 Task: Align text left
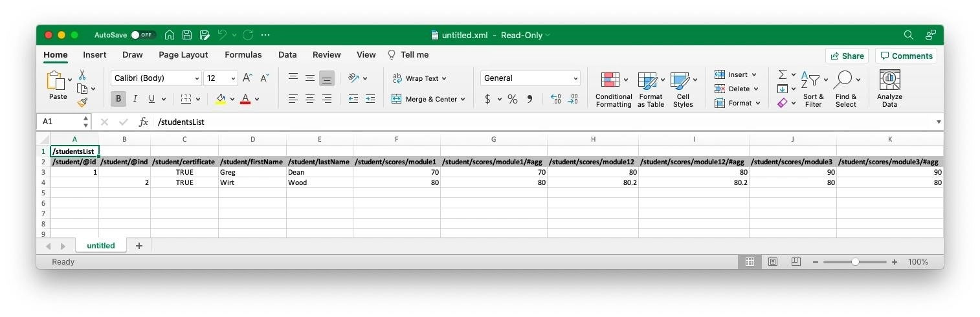293,99
